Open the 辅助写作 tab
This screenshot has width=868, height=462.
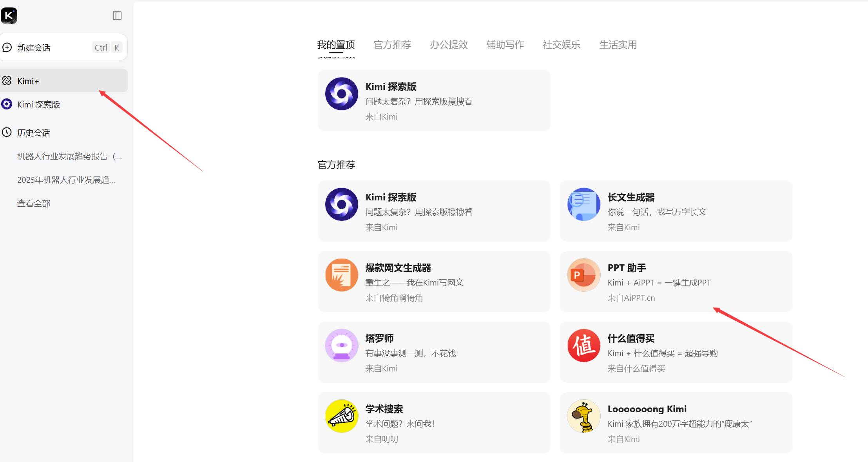(x=505, y=45)
